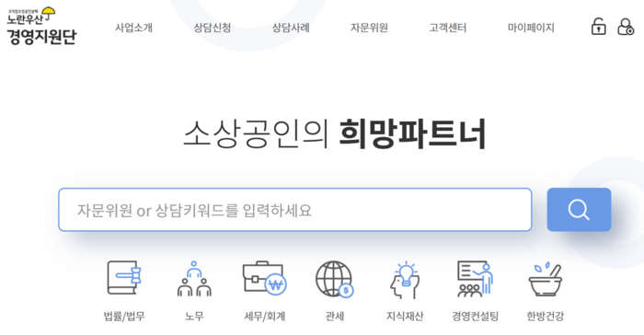Select the 경영컨설팅 presentation icon

click(476, 279)
